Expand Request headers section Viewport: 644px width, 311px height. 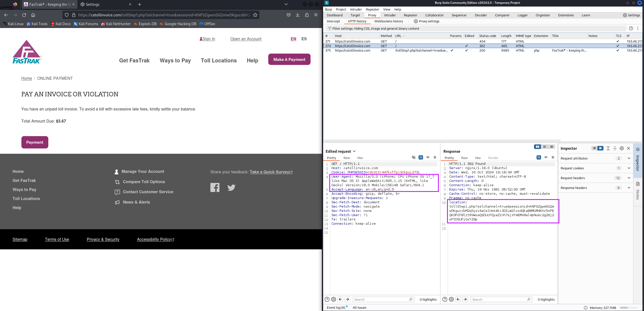629,178
